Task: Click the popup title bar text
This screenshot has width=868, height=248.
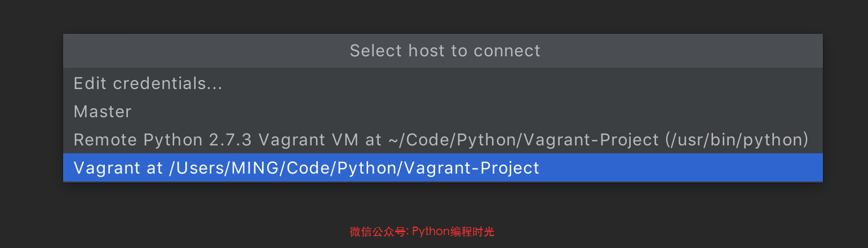Action: (x=445, y=51)
